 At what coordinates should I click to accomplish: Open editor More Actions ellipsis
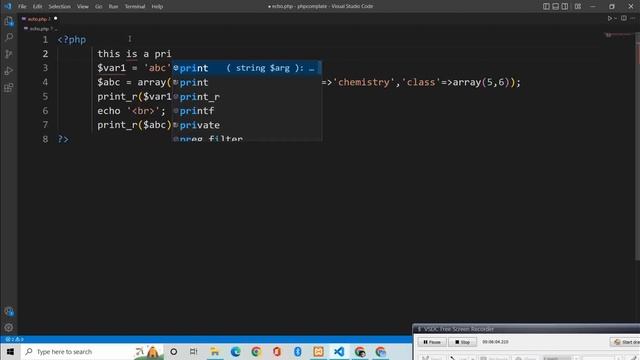(x=633, y=18)
